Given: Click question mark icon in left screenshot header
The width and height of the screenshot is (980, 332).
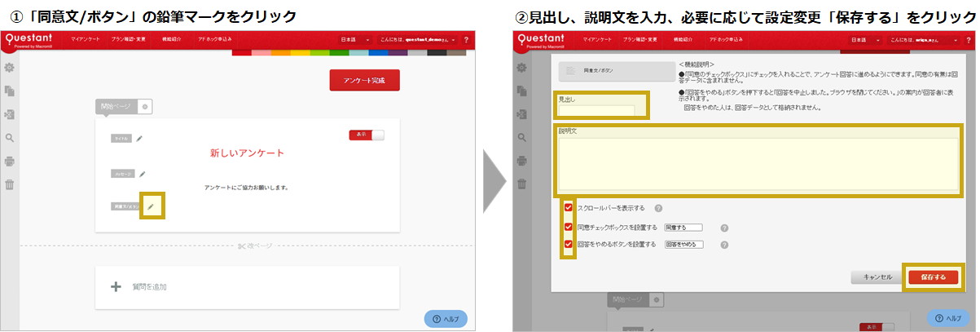Looking at the screenshot, I should pos(466,39).
